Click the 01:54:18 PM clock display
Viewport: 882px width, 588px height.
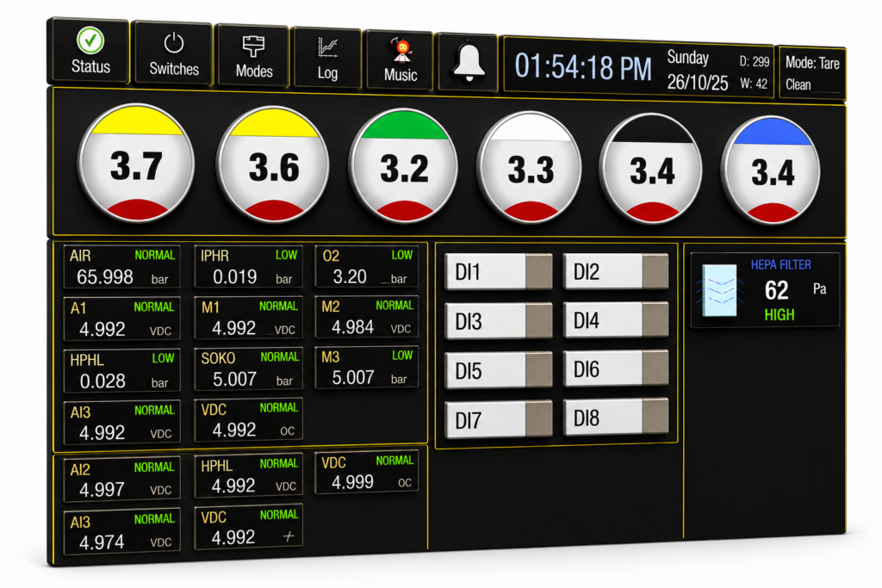(x=583, y=67)
